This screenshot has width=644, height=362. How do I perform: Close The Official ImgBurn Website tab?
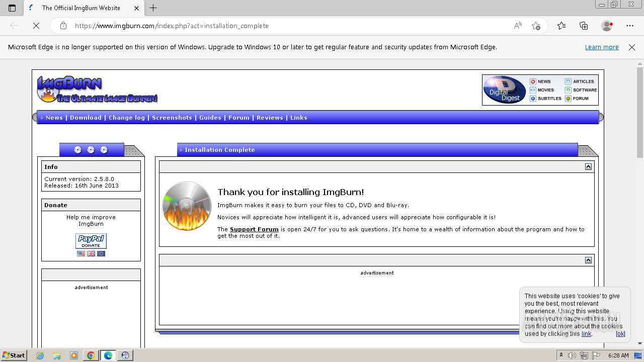point(136,8)
